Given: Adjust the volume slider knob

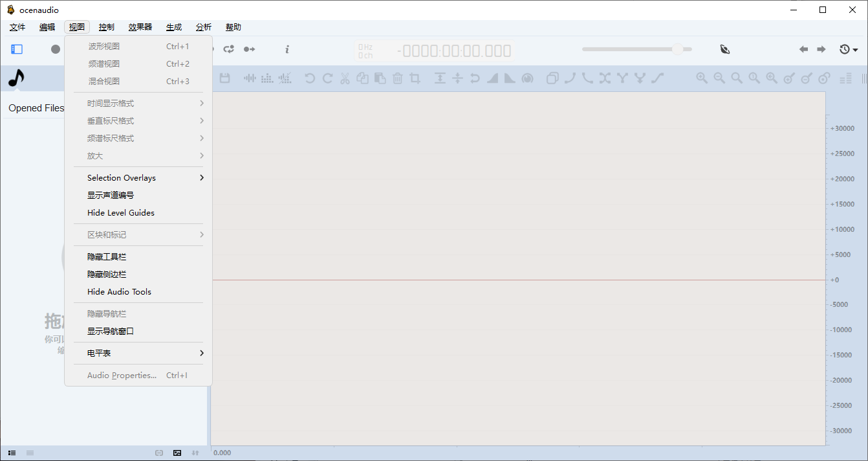Looking at the screenshot, I should (x=677, y=49).
